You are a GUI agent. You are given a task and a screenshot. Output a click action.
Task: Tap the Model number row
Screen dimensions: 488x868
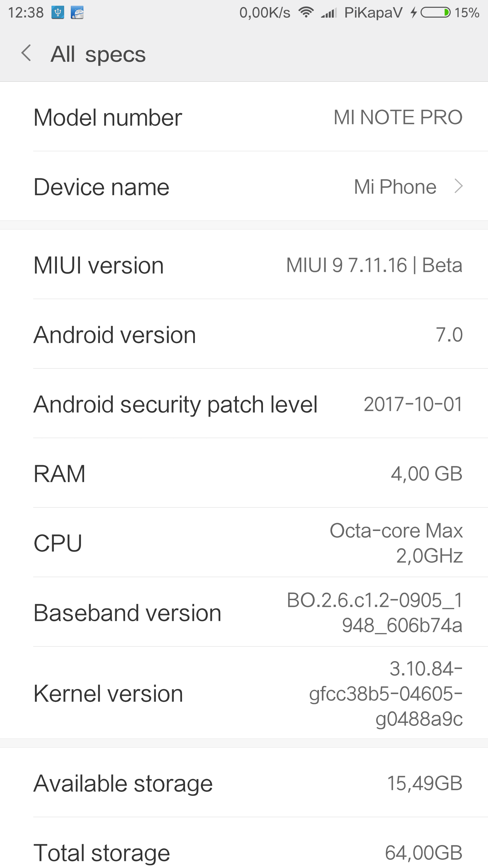click(244, 117)
